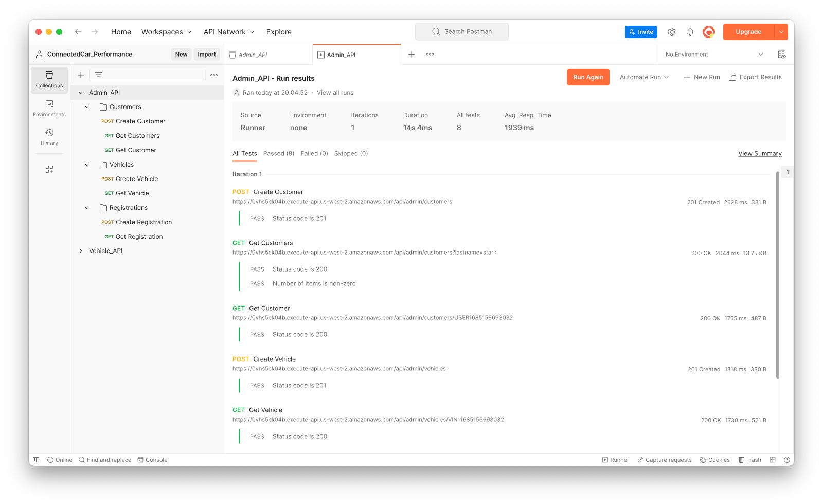Click the Search Postman field
Image resolution: width=823 pixels, height=504 pixels.
coord(462,32)
